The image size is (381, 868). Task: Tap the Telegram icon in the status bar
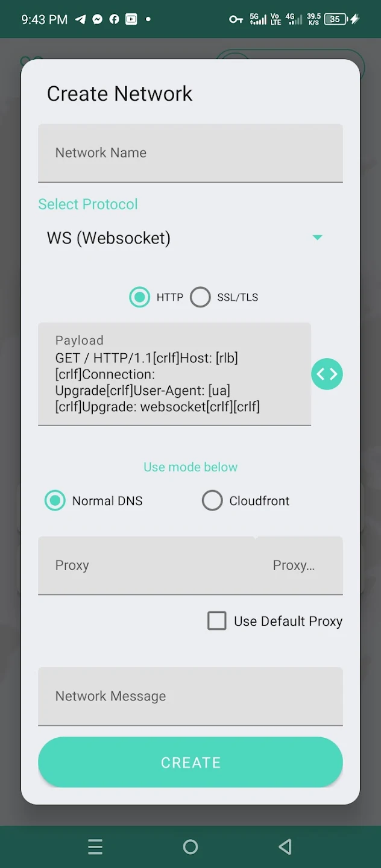(x=80, y=19)
